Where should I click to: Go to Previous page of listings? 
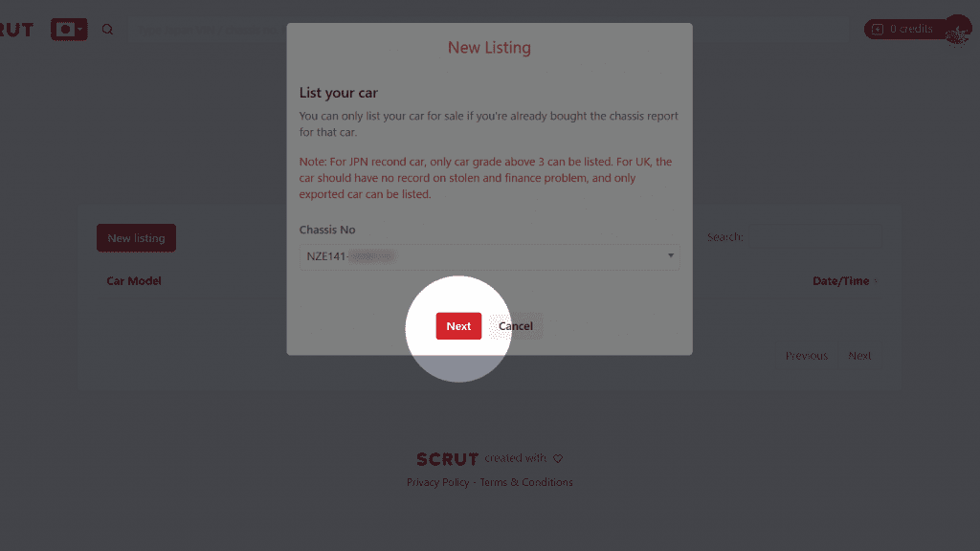[x=806, y=356]
